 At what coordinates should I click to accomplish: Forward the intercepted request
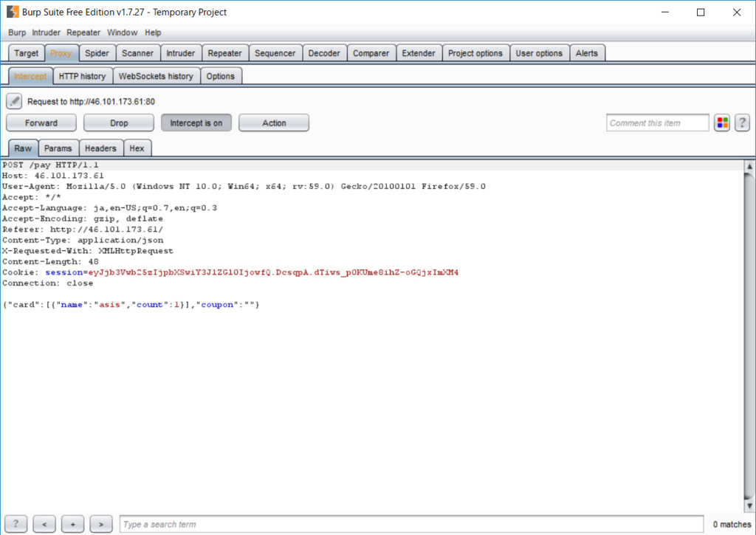tap(41, 123)
